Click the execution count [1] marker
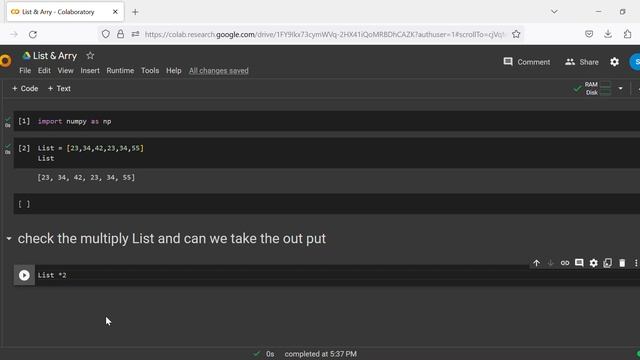This screenshot has width=640, height=360. 24,121
